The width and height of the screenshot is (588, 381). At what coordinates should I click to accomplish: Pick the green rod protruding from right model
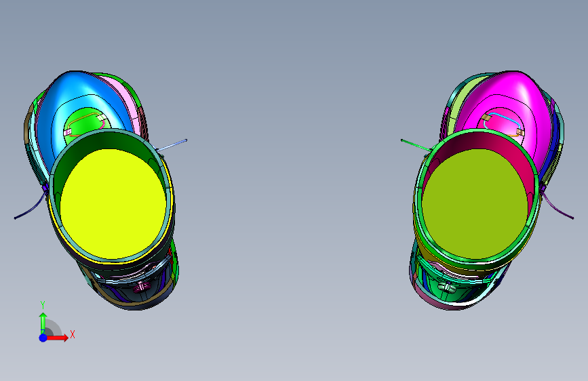pyautogui.click(x=416, y=145)
